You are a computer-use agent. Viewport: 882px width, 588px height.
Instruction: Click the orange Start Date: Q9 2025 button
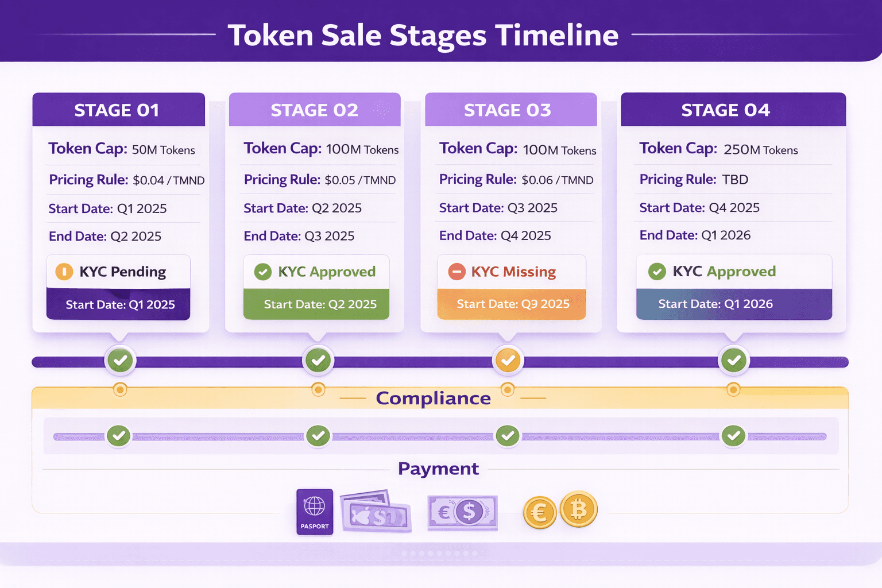(512, 304)
